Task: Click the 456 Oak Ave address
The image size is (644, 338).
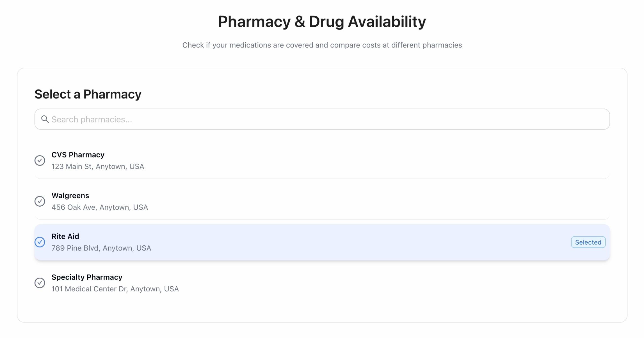Action: tap(100, 207)
